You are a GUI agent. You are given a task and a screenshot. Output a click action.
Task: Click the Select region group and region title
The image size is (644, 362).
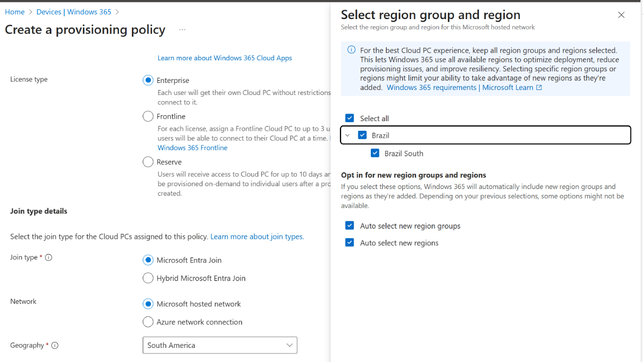(x=431, y=15)
